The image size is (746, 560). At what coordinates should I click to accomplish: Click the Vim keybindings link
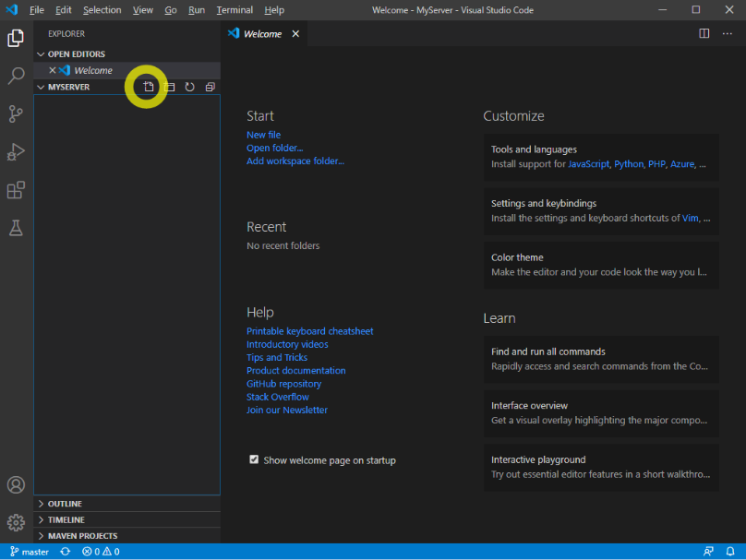click(691, 219)
